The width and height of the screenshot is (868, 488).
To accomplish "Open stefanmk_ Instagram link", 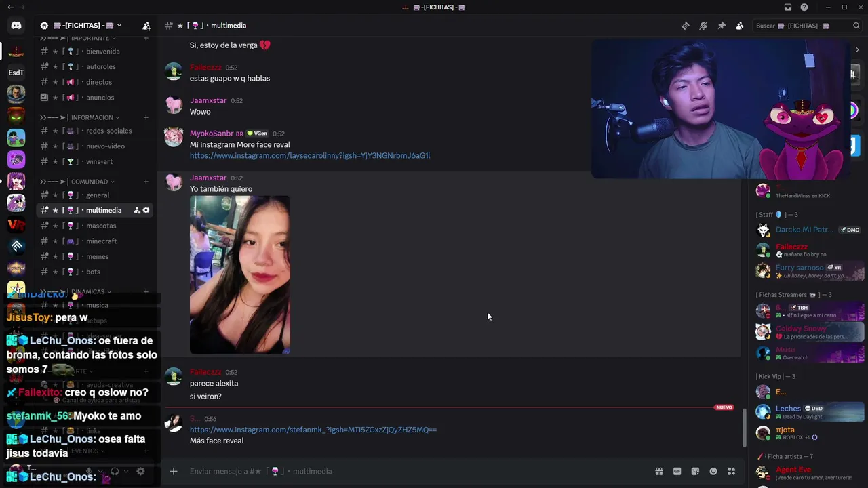I will pos(313,430).
